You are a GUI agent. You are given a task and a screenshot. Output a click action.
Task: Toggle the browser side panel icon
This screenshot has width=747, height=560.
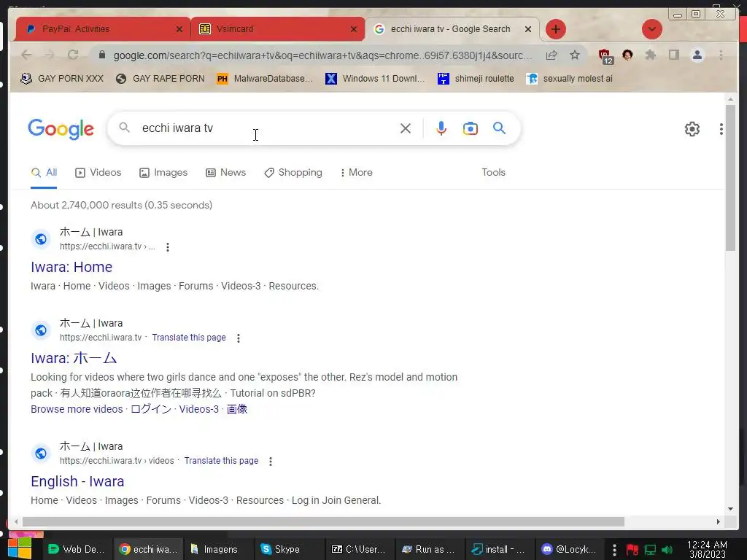pyautogui.click(x=673, y=55)
